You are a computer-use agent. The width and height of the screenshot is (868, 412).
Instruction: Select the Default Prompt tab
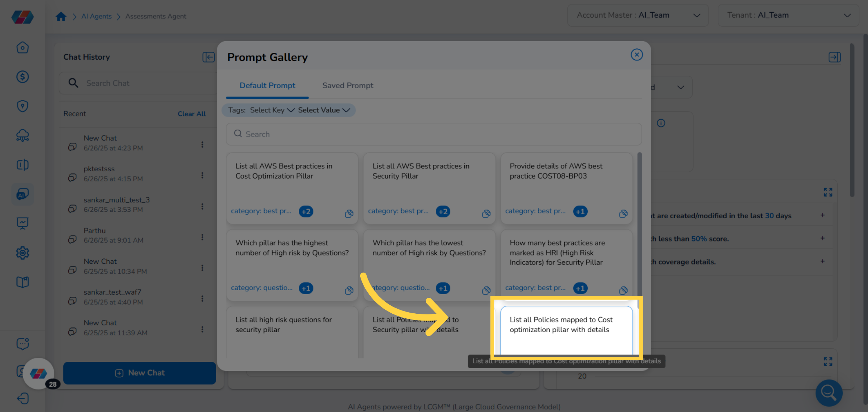pos(267,86)
